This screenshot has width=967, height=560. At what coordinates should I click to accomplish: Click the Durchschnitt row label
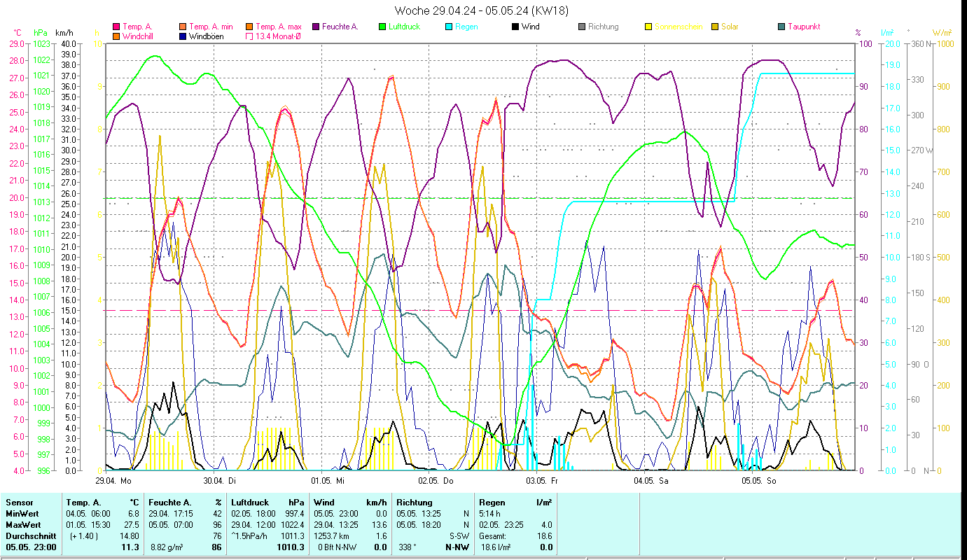coord(29,535)
